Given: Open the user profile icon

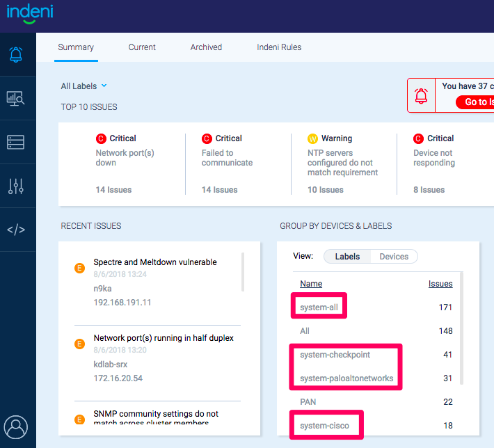Looking at the screenshot, I should 16,426.
